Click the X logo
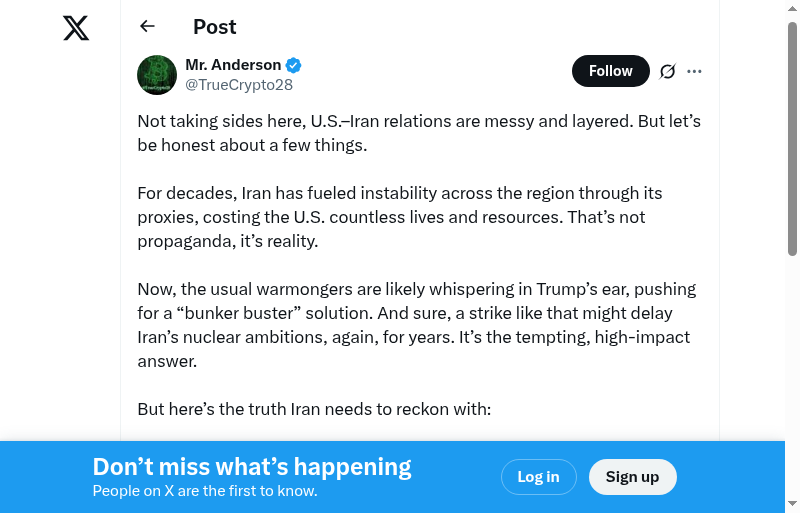800x513 pixels. coord(76,28)
